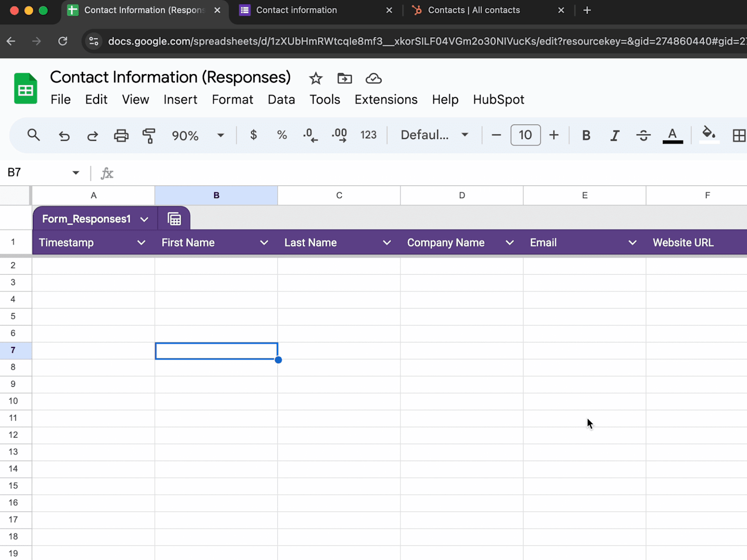Open the Extensions menu

(x=386, y=100)
